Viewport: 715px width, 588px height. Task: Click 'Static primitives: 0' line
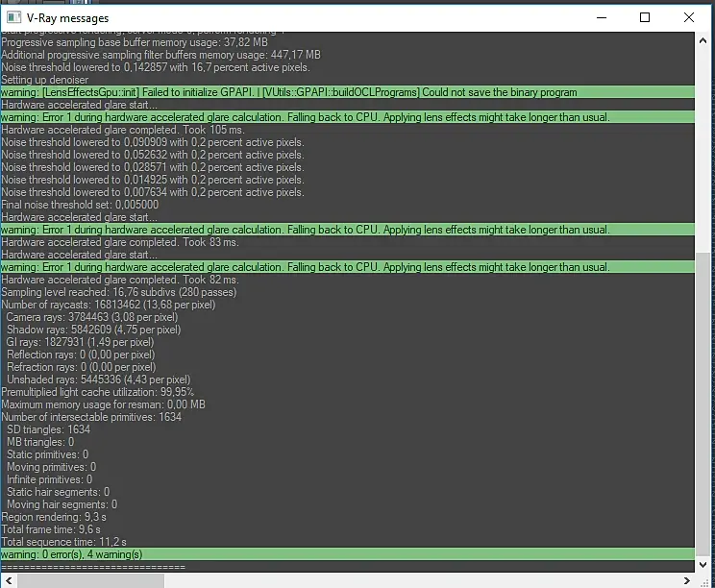(x=47, y=454)
